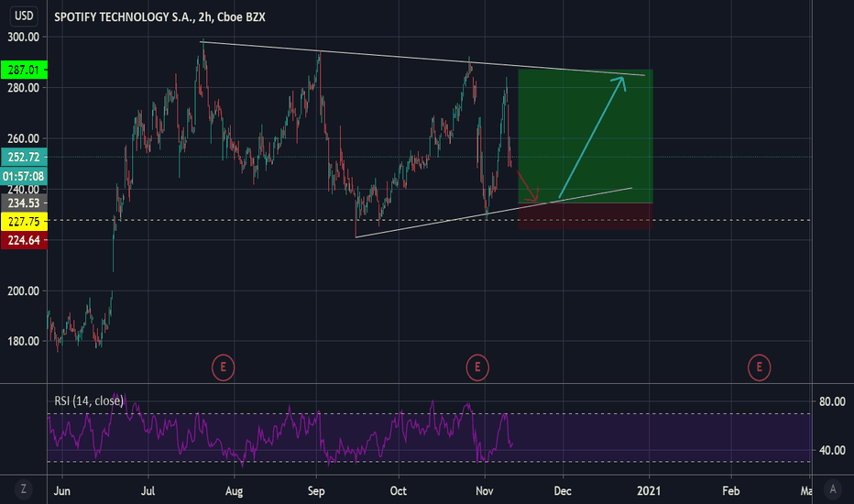
Task: Click the 200.00 price axis value
Action: pos(24,291)
